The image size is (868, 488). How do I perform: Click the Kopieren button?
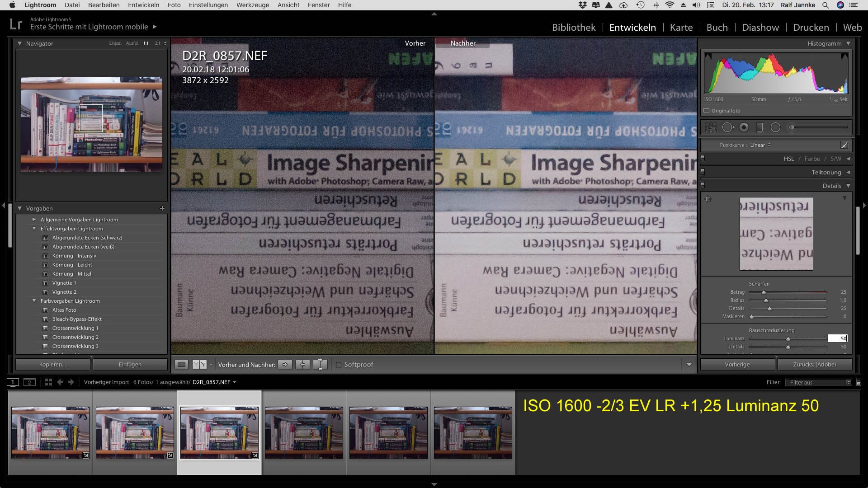52,365
